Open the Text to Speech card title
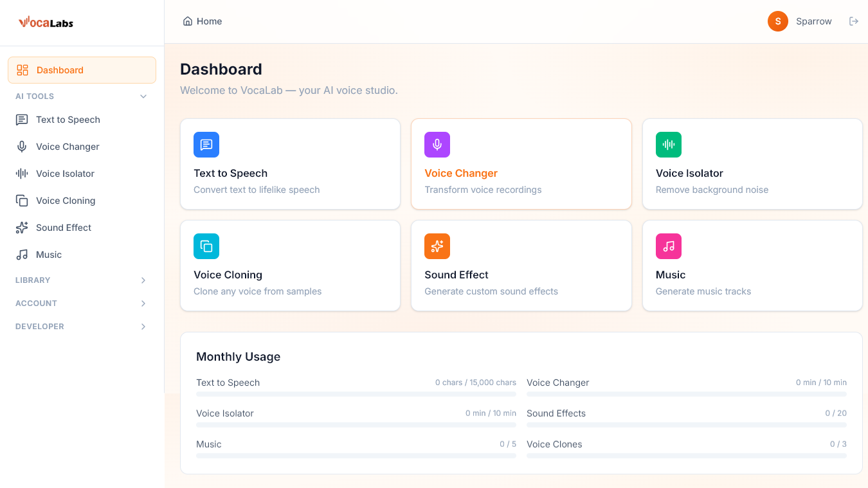The width and height of the screenshot is (868, 488). click(x=230, y=173)
